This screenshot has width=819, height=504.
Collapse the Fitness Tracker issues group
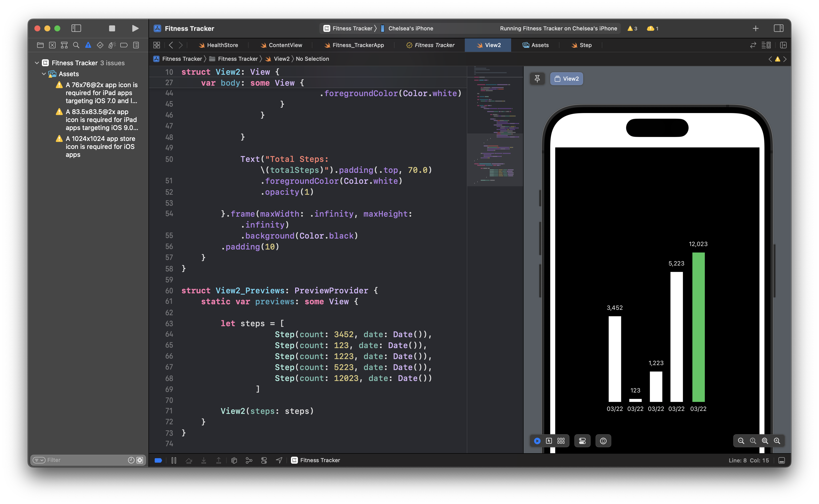(x=37, y=63)
